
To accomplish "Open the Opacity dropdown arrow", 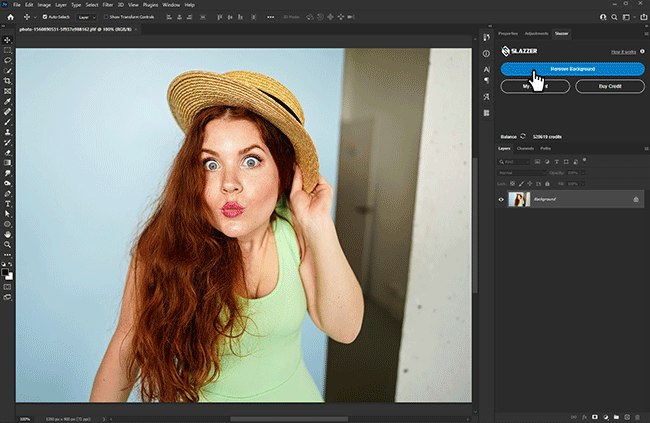I will point(583,173).
